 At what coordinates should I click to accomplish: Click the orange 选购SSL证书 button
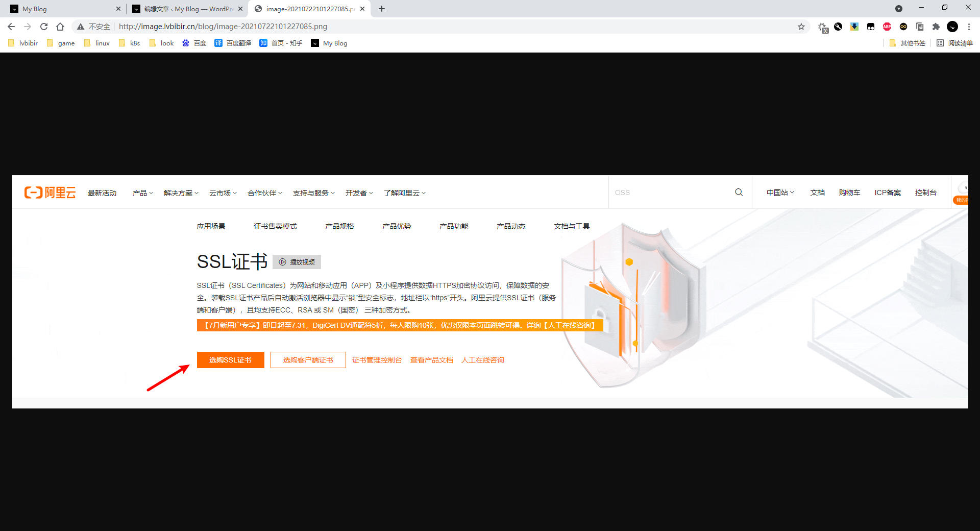230,360
